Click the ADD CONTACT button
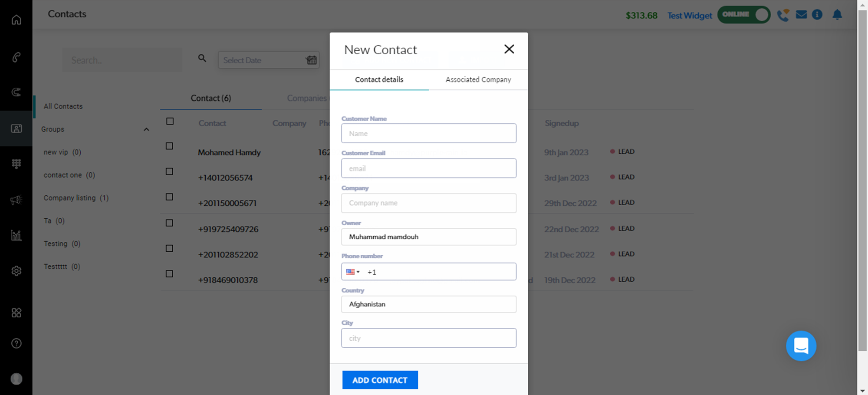The height and width of the screenshot is (395, 868). pos(380,380)
